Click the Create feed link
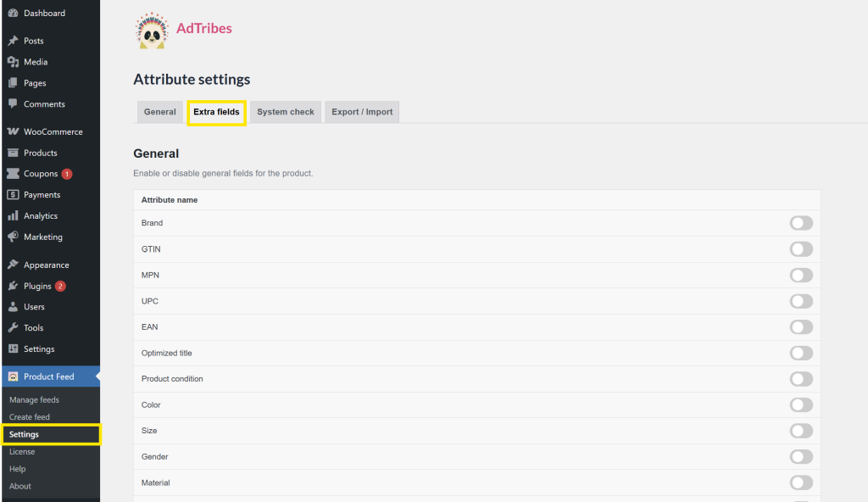The width and height of the screenshot is (868, 502). click(27, 416)
